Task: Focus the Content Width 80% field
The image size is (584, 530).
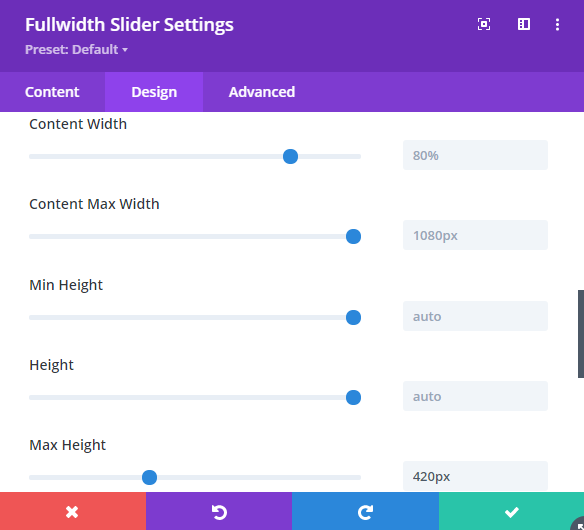Action: pyautogui.click(x=475, y=155)
